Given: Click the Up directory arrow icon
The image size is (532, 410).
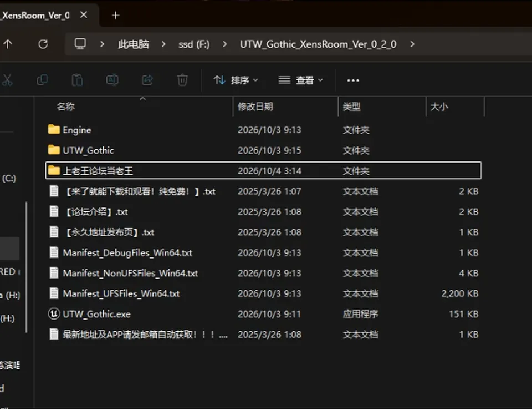Looking at the screenshot, I should (x=7, y=44).
